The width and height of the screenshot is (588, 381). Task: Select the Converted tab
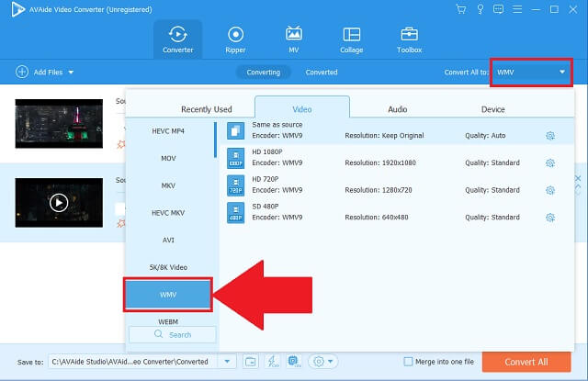(322, 73)
